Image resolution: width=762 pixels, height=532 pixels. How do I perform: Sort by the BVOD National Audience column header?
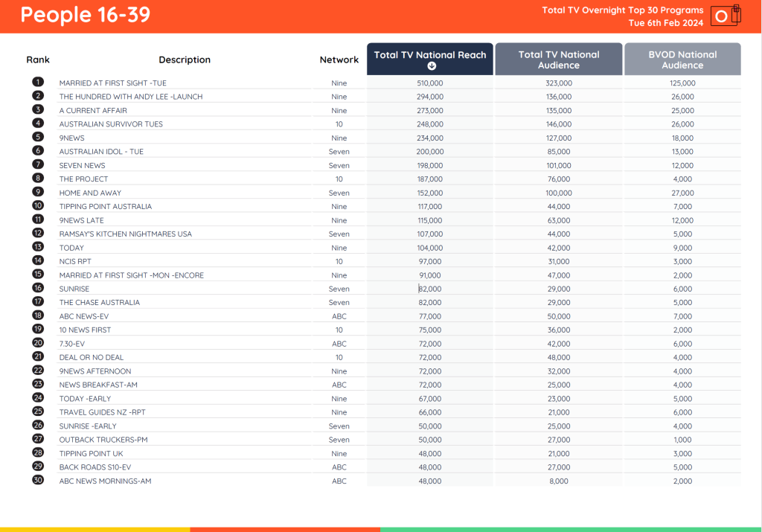pyautogui.click(x=682, y=58)
